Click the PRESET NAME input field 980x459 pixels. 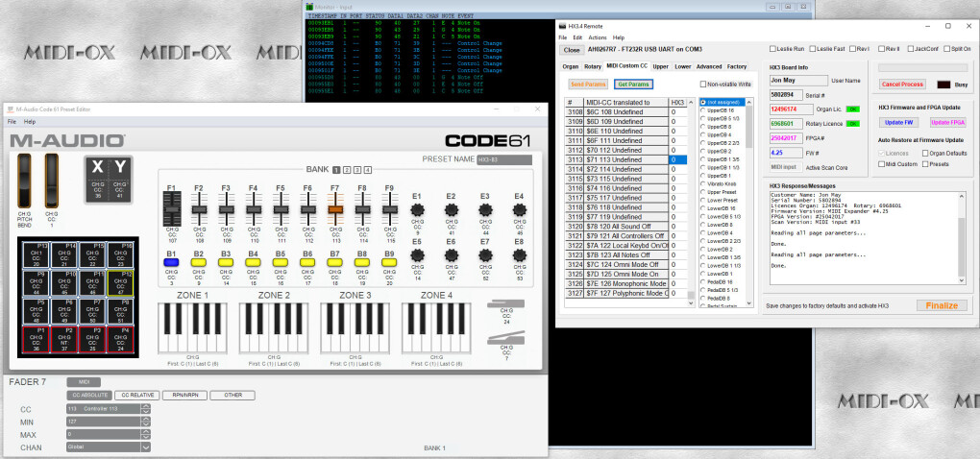click(503, 159)
